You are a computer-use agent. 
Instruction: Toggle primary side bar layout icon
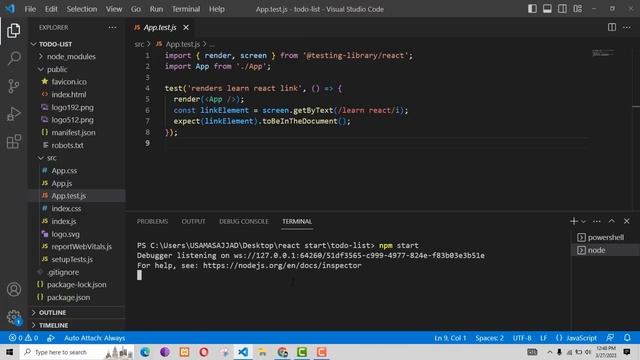point(532,9)
